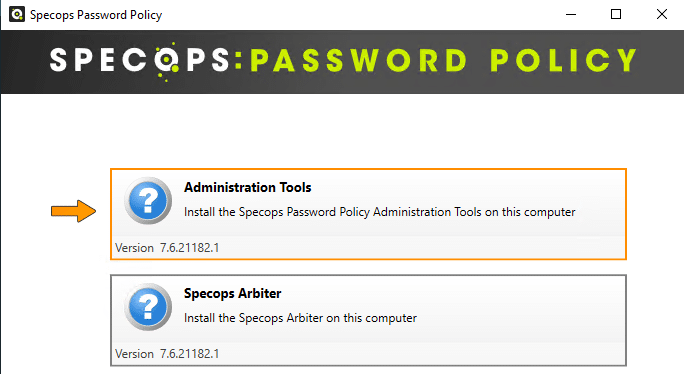Click version number 7.6.21182.1 under Administration Tools
The image size is (684, 374).
click(189, 248)
